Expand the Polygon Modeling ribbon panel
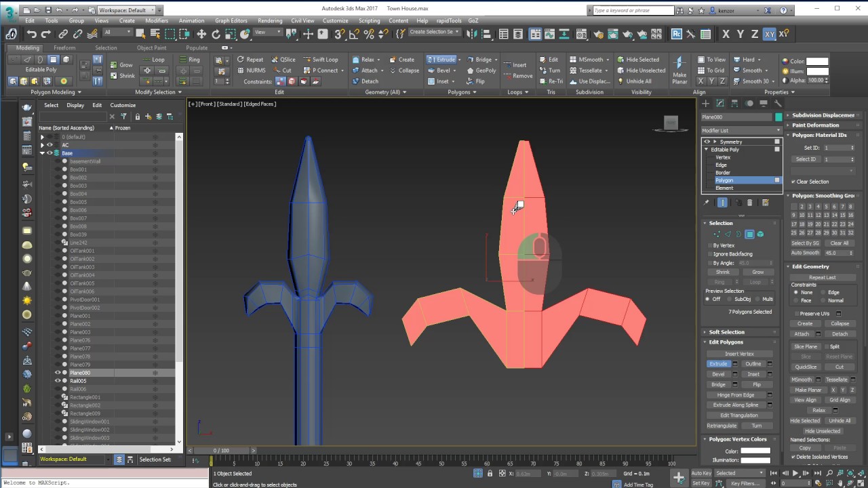868x488 pixels. tap(56, 92)
